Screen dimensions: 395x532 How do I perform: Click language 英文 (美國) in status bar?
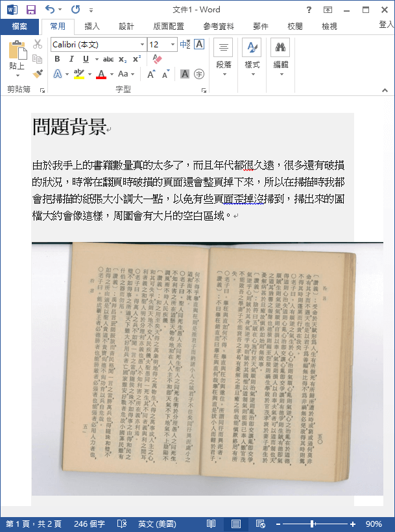click(157, 524)
